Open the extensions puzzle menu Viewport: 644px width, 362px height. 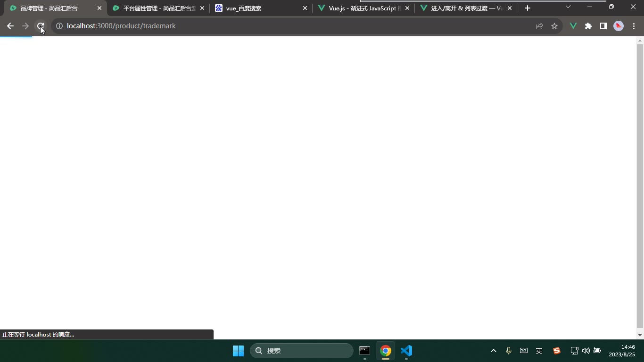coord(588,26)
